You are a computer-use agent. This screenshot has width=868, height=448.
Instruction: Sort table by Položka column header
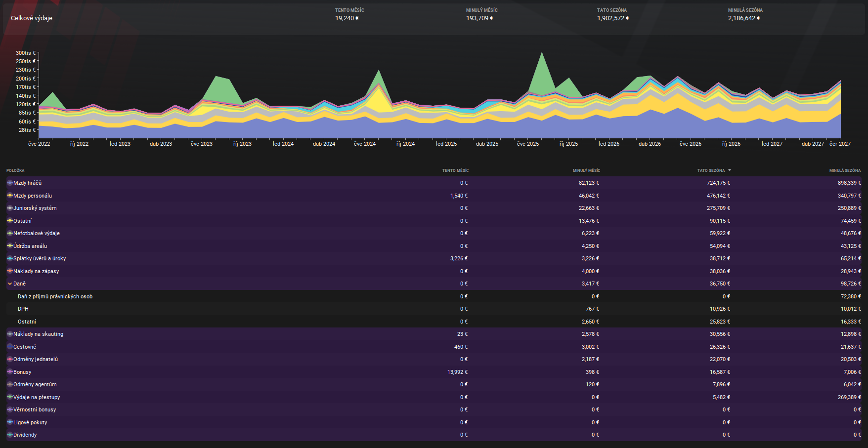point(15,170)
